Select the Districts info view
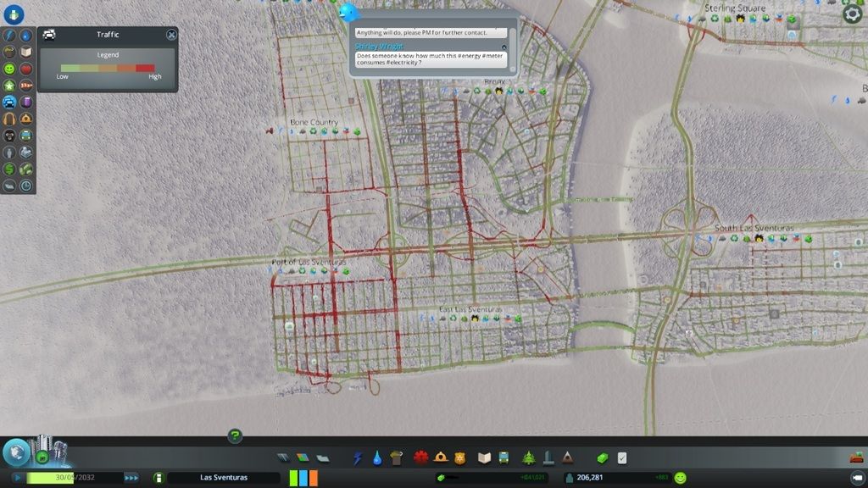The width and height of the screenshot is (868, 488). [x=9, y=186]
